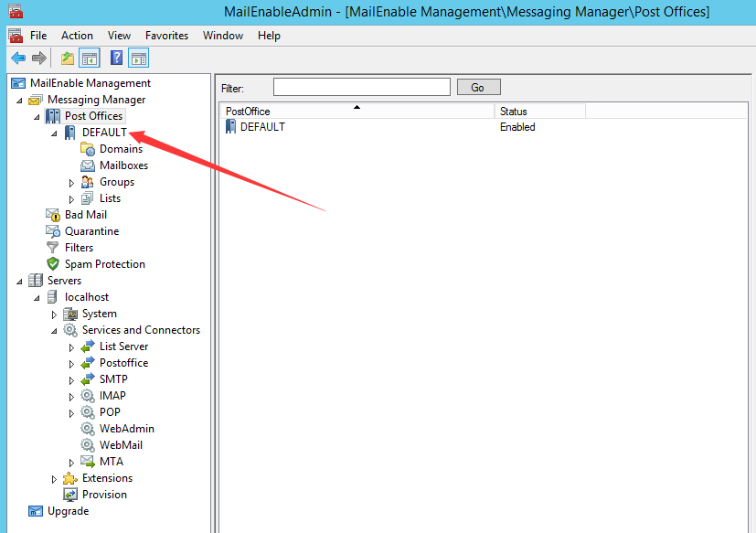Screen dimensions: 756x533
Task: Open the Action menu
Action: coord(77,36)
